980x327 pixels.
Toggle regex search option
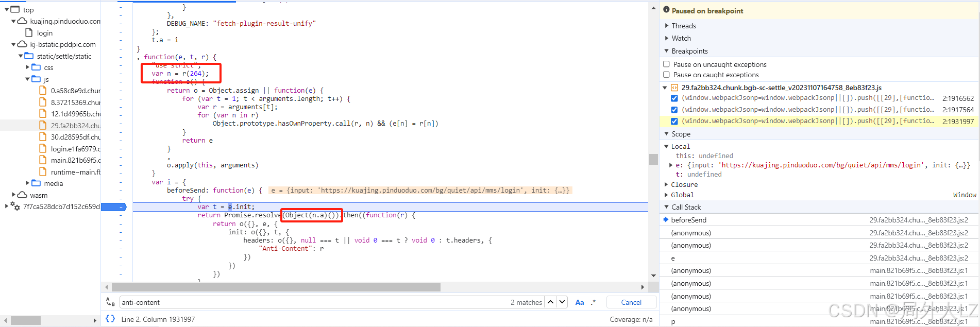(x=593, y=302)
